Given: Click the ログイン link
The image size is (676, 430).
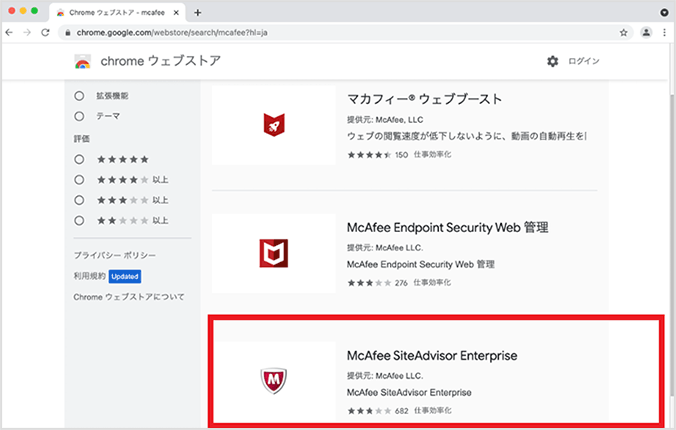Looking at the screenshot, I should point(583,61).
